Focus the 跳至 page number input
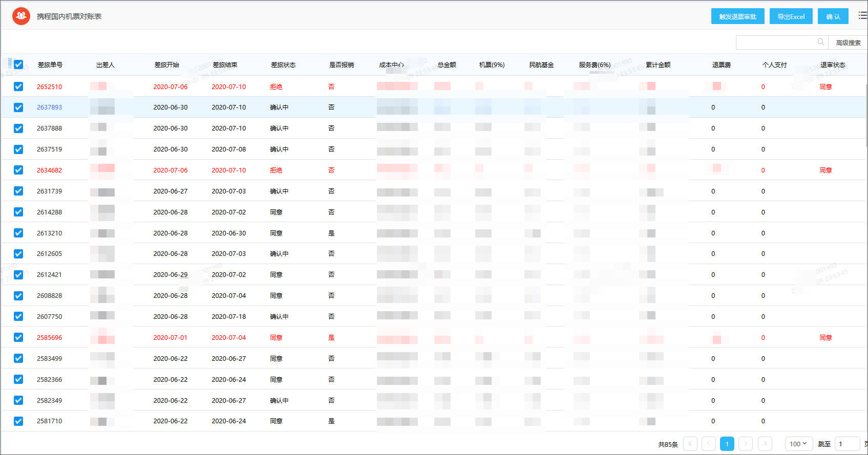The height and width of the screenshot is (455, 868). click(846, 444)
